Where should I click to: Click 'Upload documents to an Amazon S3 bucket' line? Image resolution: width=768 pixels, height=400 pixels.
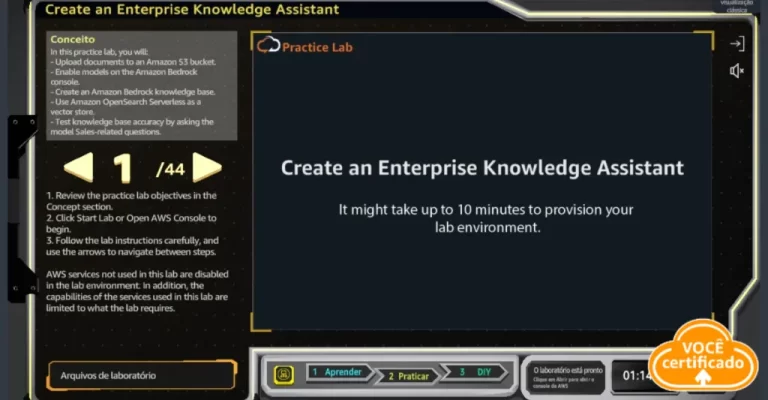133,62
